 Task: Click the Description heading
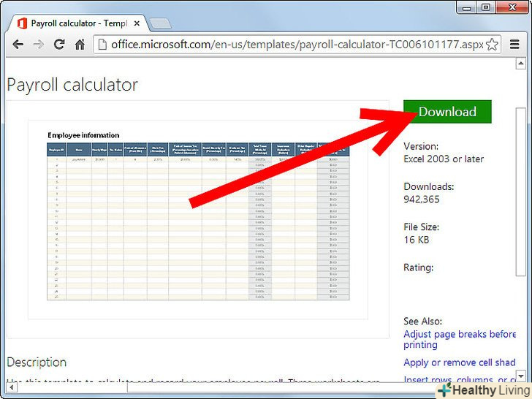pyautogui.click(x=37, y=362)
